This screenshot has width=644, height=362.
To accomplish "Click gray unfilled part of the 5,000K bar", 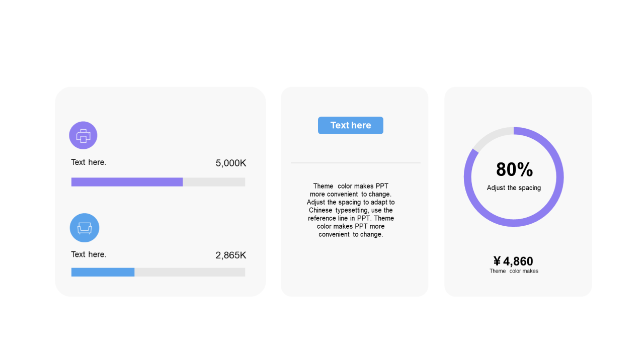I will tap(214, 182).
